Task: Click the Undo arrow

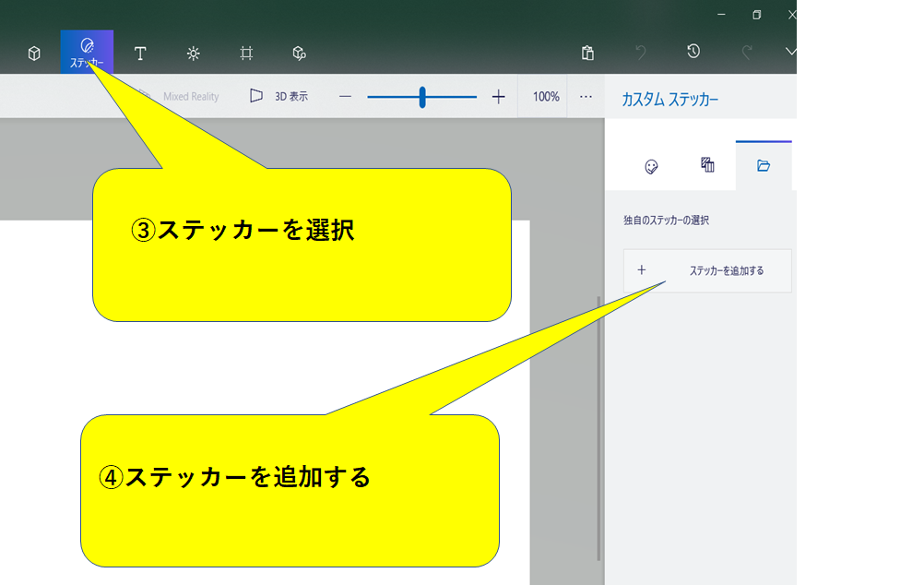Action: (641, 52)
